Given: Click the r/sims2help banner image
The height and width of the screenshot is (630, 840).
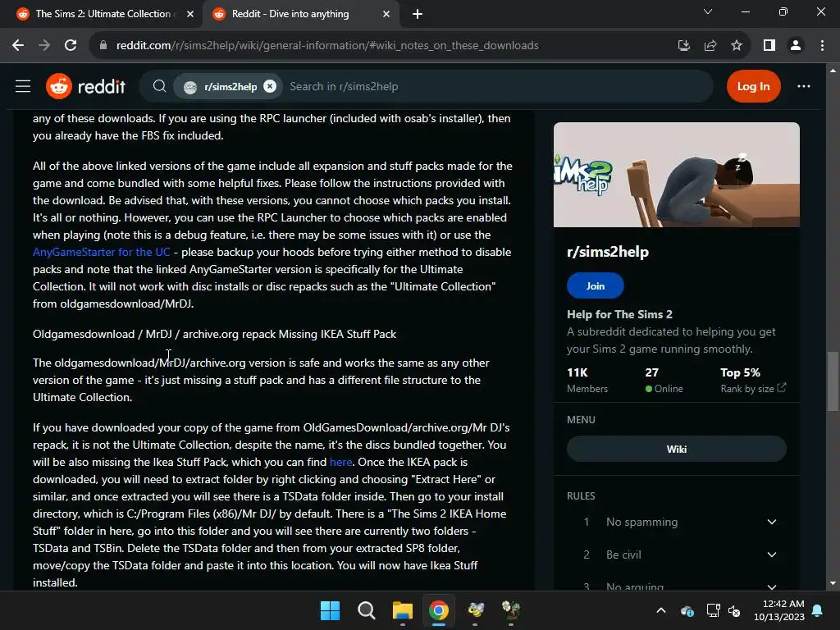Looking at the screenshot, I should [677, 175].
